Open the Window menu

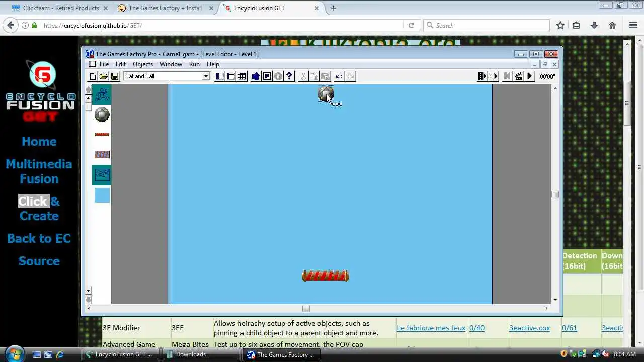(x=171, y=64)
